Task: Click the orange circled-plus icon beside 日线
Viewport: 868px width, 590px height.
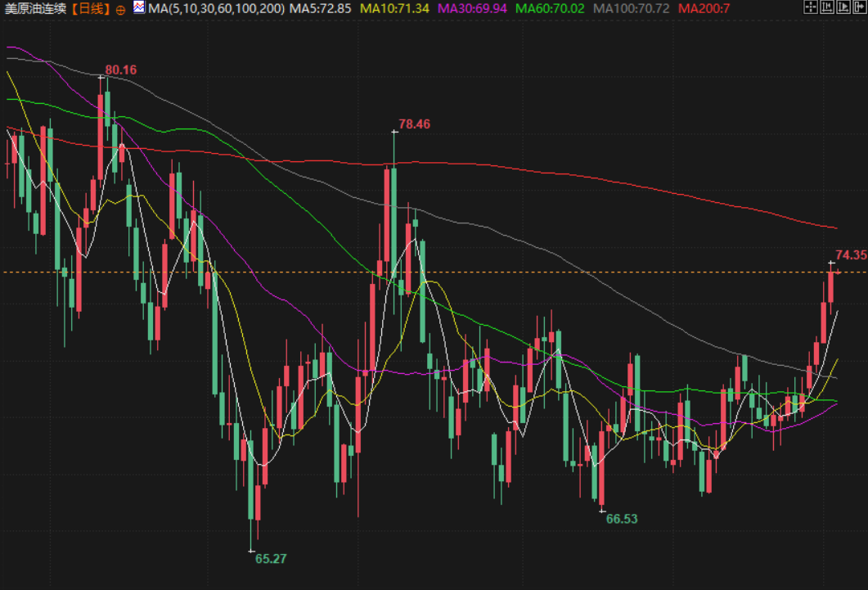Action: click(x=120, y=9)
